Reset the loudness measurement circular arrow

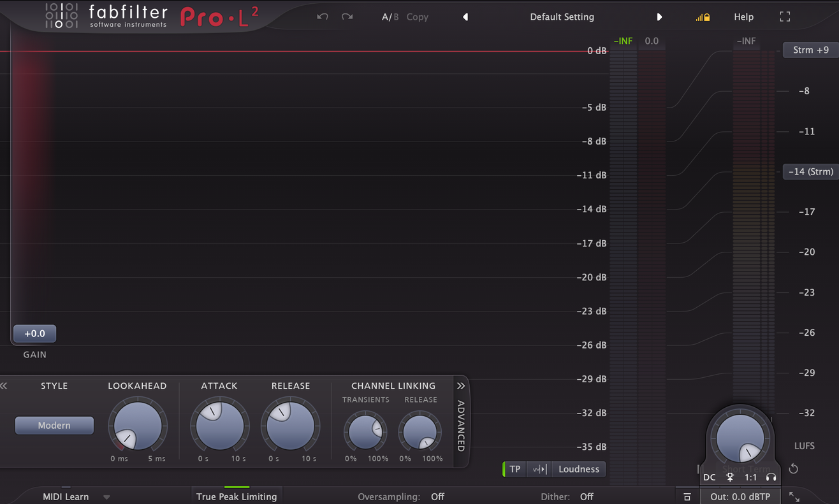(794, 470)
